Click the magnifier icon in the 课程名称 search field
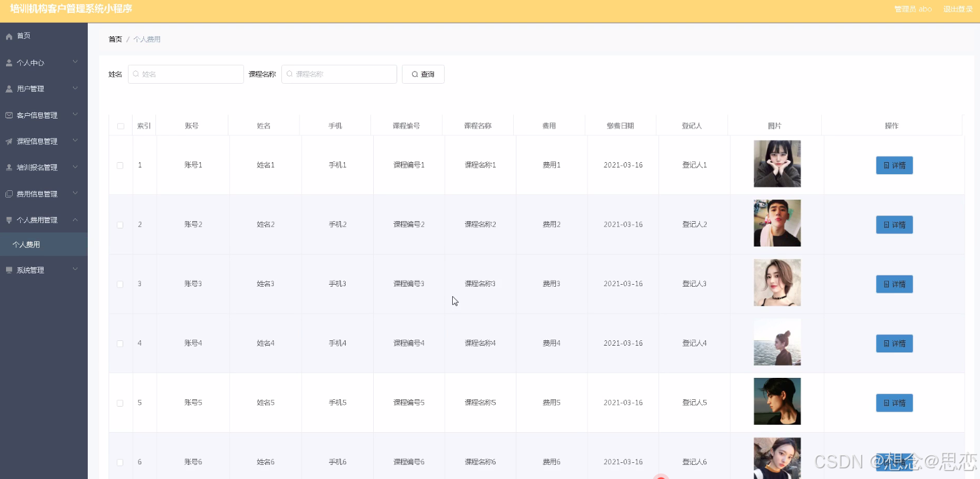This screenshot has height=479, width=980. click(x=289, y=74)
